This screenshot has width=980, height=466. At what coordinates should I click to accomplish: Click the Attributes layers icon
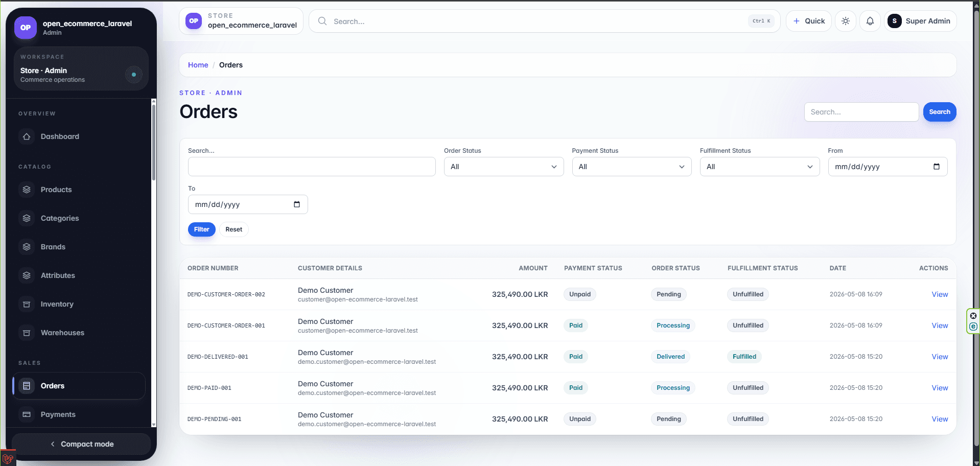click(27, 275)
